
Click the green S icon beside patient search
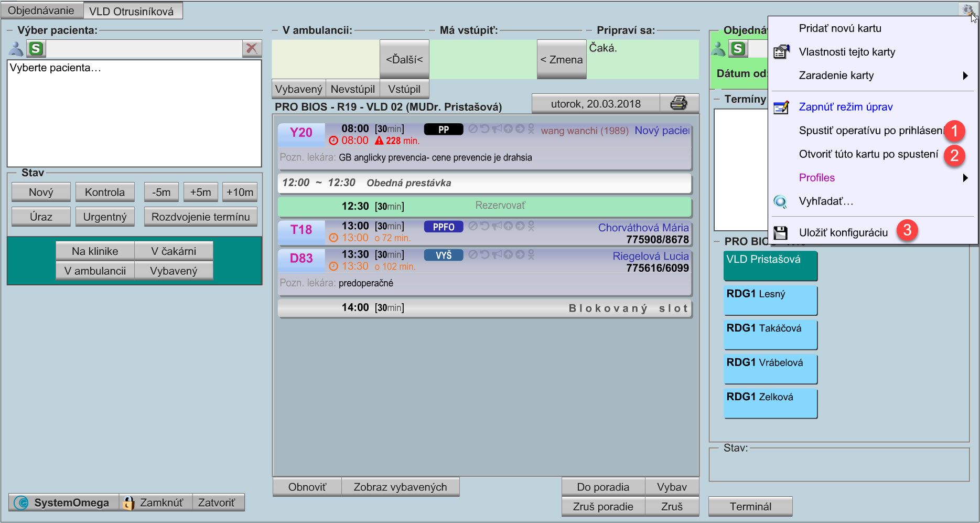click(x=35, y=48)
